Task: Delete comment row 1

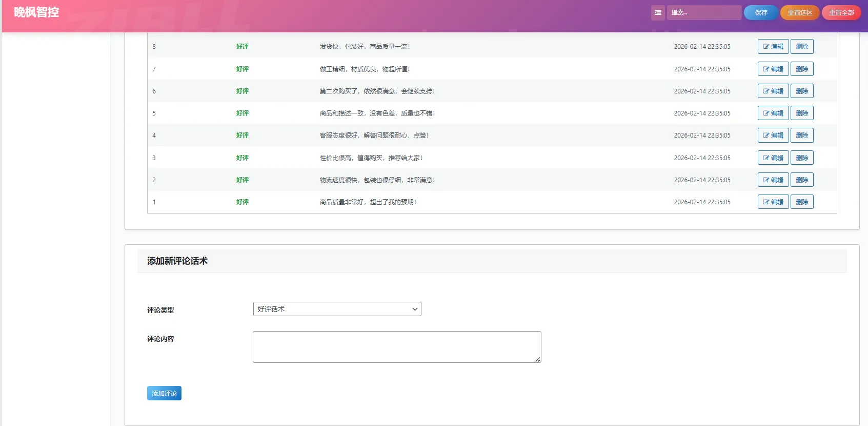Action: pyautogui.click(x=802, y=202)
